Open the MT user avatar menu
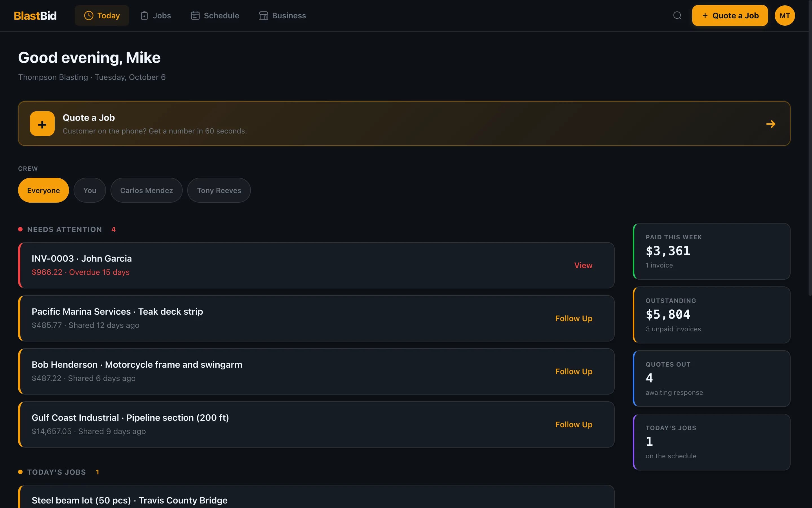 [x=784, y=16]
